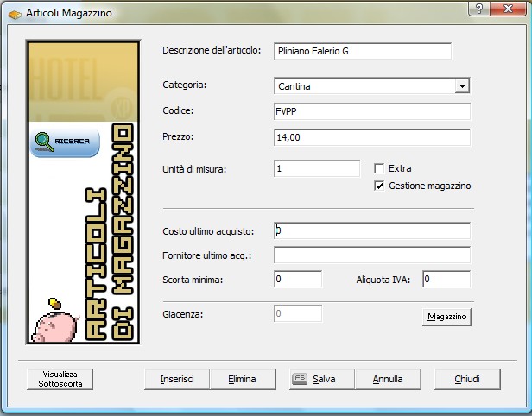
Task: Click the Inserisci button
Action: tap(177, 379)
